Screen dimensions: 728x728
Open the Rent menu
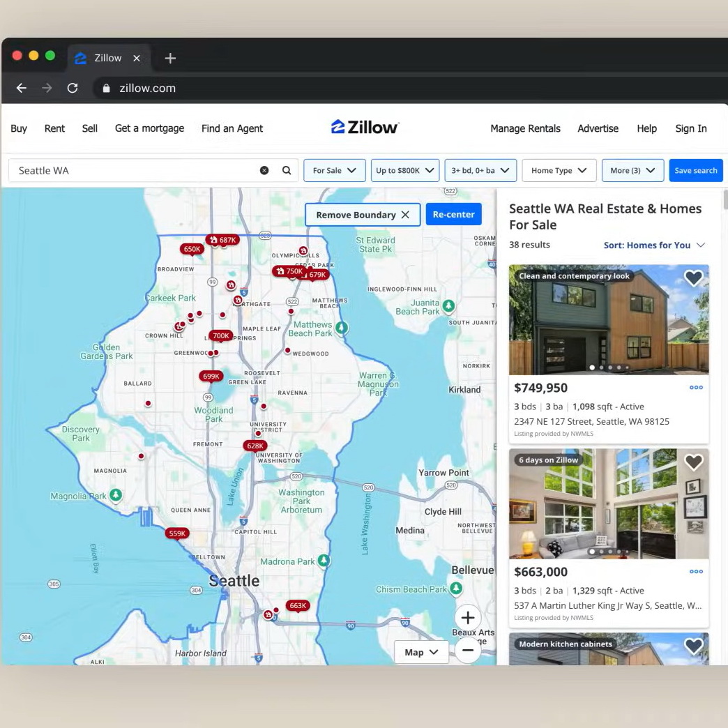(54, 128)
